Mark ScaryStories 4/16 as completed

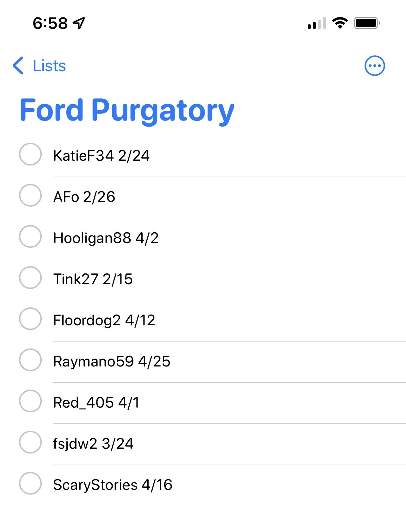(x=30, y=483)
